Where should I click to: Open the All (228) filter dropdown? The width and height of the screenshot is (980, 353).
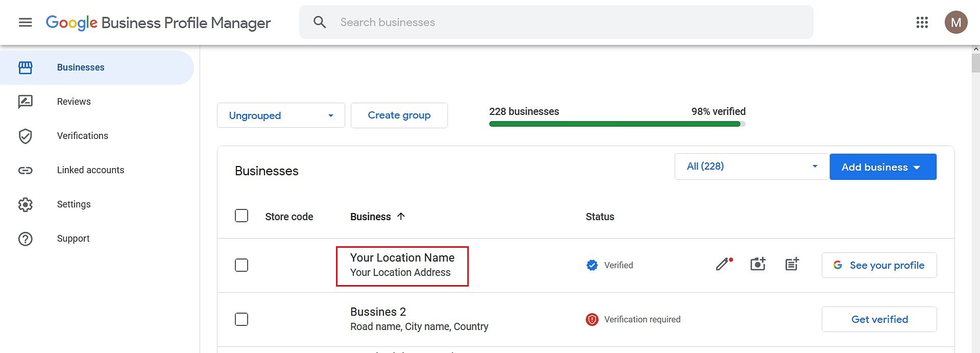coord(751,167)
